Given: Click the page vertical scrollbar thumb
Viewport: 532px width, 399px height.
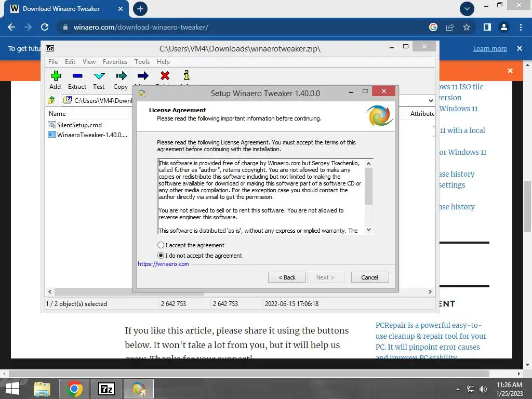Looking at the screenshot, I should tap(527, 207).
